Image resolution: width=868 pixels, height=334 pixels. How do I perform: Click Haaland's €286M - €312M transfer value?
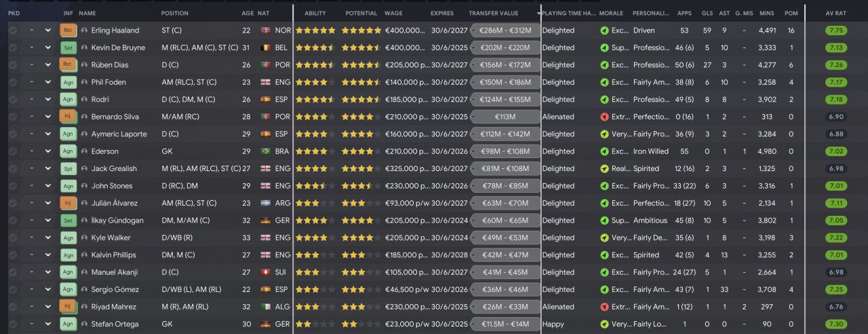(505, 31)
